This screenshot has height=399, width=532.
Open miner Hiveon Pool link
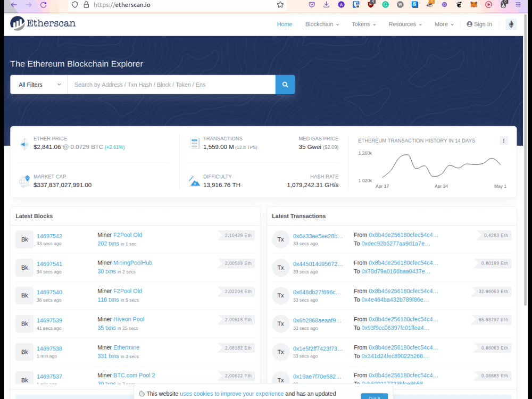click(x=129, y=319)
